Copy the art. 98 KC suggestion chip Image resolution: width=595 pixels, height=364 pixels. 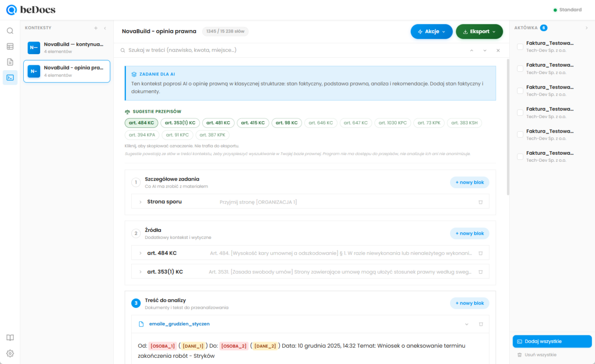point(286,123)
